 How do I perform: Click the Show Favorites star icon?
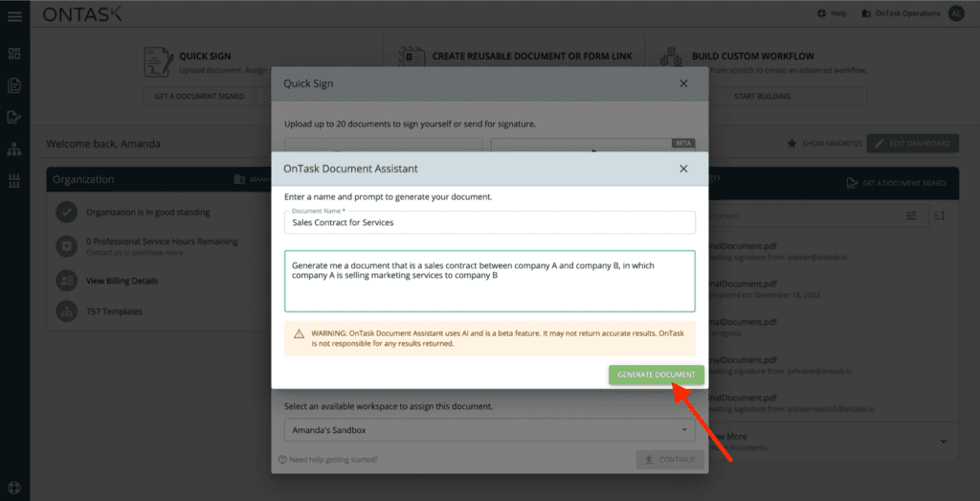(791, 144)
